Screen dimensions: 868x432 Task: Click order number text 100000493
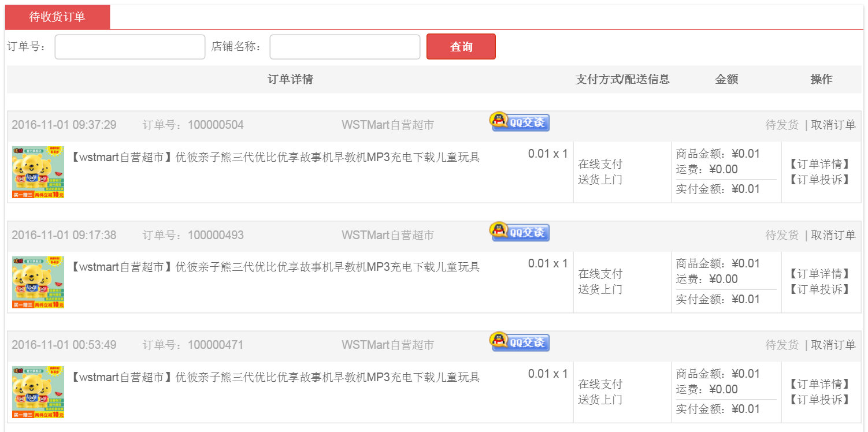[216, 235]
